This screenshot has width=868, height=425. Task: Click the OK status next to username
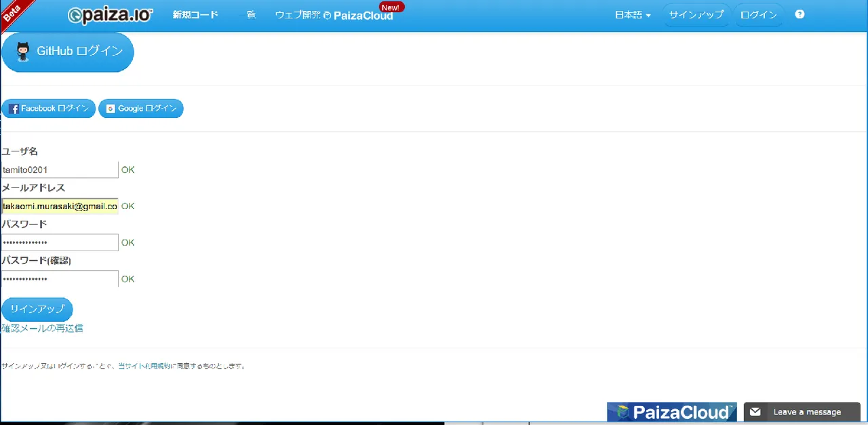click(127, 170)
